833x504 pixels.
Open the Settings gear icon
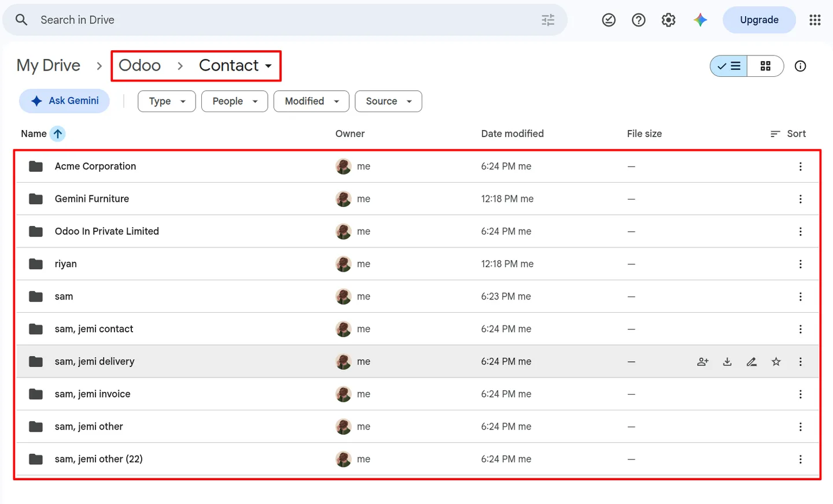pos(669,20)
